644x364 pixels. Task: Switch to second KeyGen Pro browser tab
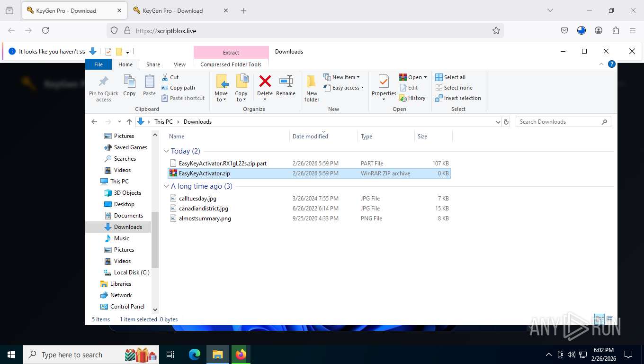(x=180, y=10)
